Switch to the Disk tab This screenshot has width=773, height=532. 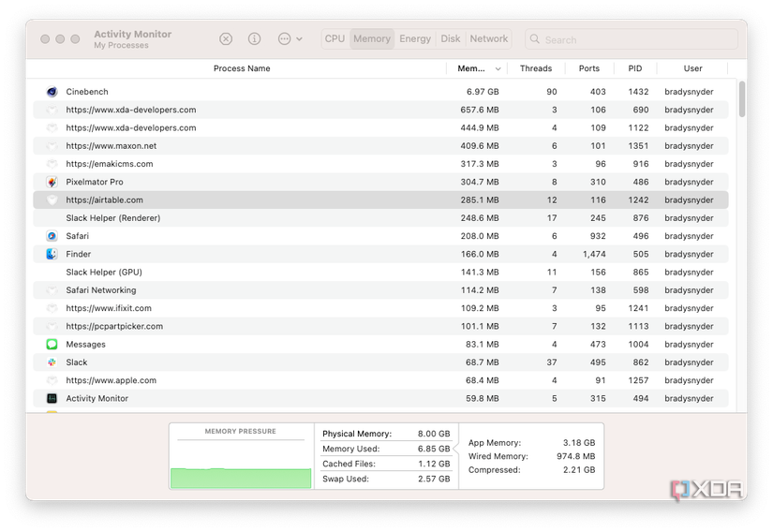tap(451, 39)
